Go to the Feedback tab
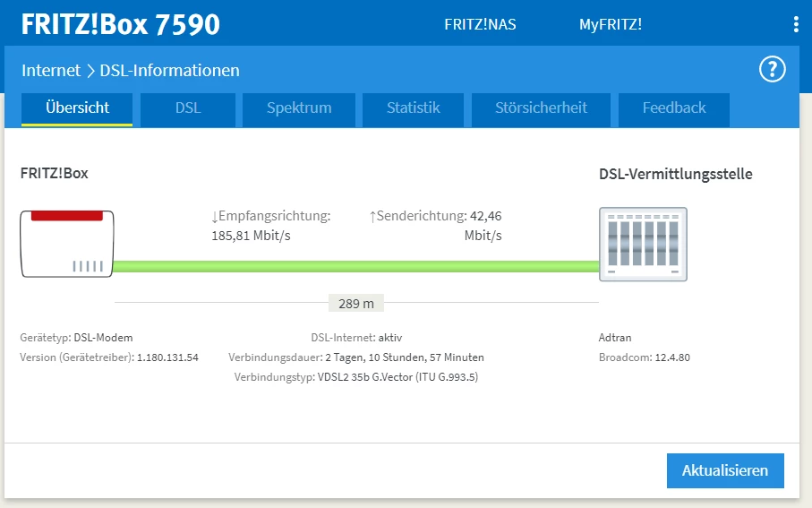812x508 pixels. tap(674, 109)
